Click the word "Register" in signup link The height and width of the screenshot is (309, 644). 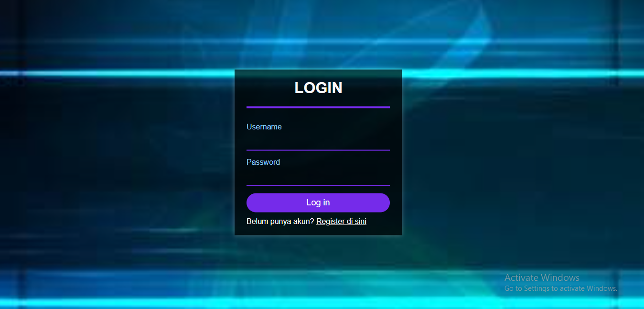pos(331,222)
